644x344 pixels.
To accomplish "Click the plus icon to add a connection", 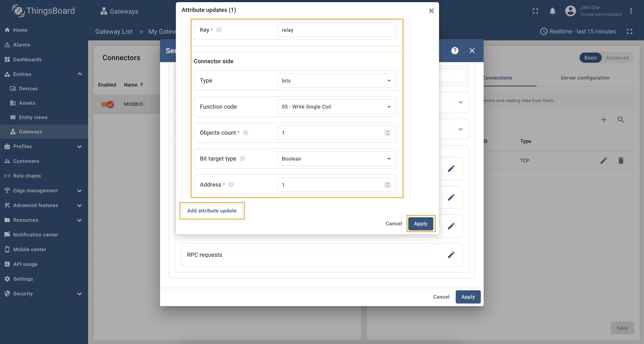I will pos(604,120).
